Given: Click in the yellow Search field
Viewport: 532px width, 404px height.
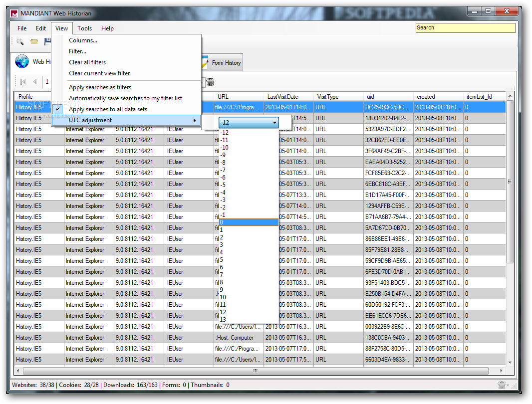Looking at the screenshot, I should 466,28.
